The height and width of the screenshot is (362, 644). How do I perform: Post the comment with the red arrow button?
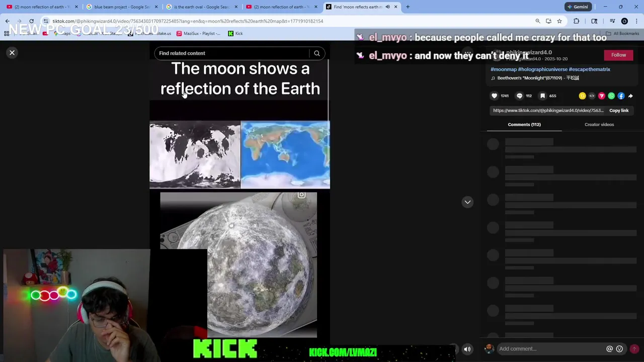634,349
